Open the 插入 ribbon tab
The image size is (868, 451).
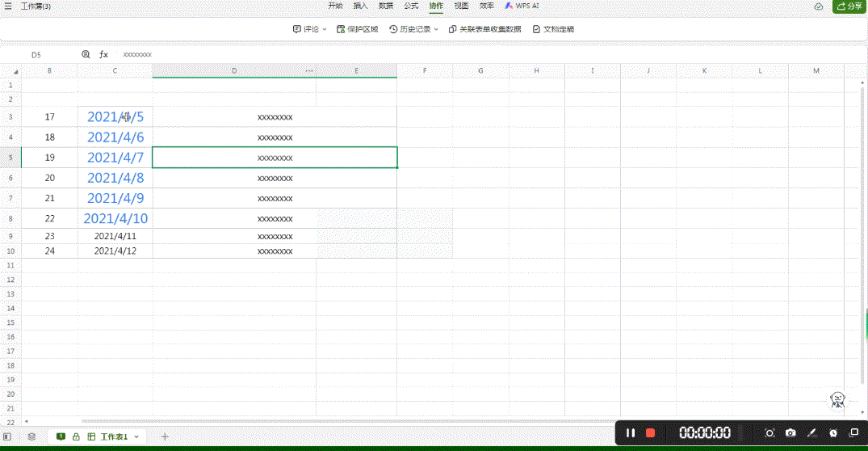click(x=360, y=6)
